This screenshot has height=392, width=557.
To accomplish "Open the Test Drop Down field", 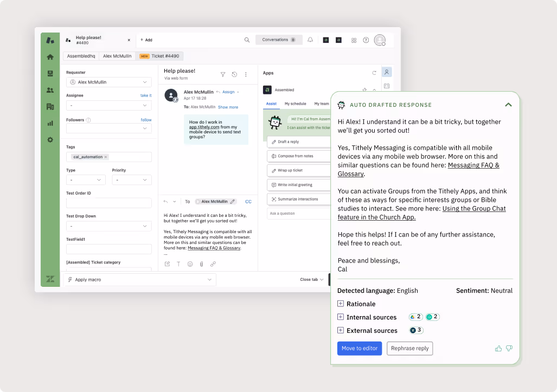I will tap(108, 226).
